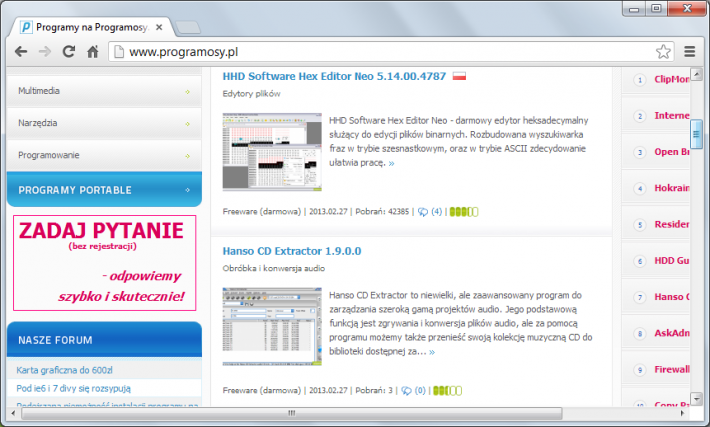Close the Programy na Programosy tab
The height and width of the screenshot is (427, 710).
click(159, 27)
